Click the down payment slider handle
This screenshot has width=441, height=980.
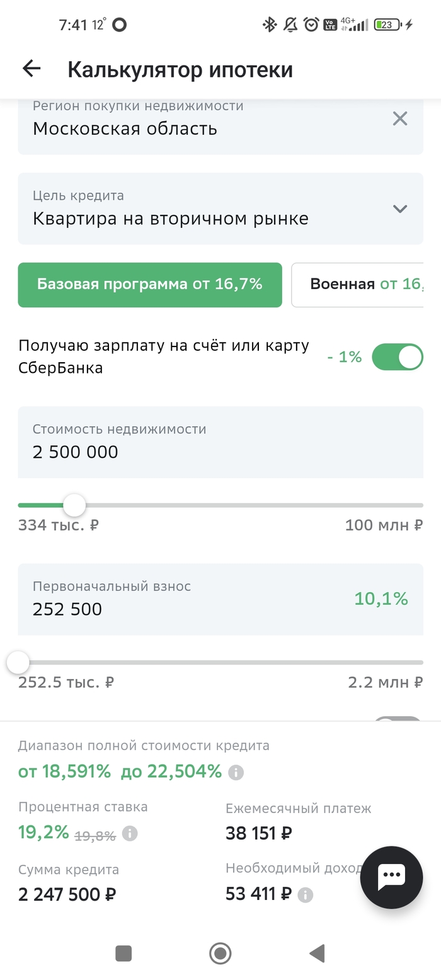point(18,663)
